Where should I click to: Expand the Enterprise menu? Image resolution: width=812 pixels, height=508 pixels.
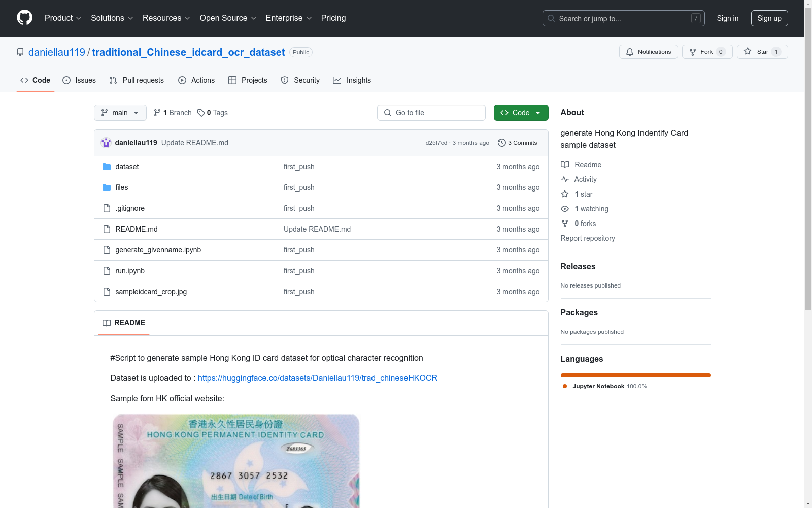[x=289, y=18]
